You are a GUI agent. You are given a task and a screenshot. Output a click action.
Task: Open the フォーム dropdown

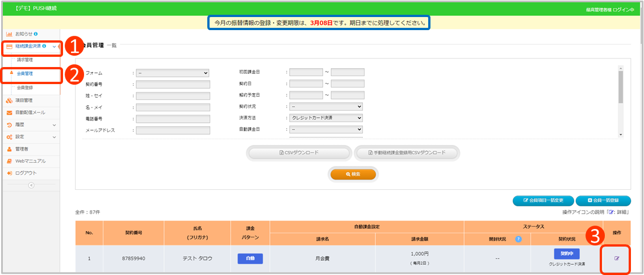[x=173, y=73]
